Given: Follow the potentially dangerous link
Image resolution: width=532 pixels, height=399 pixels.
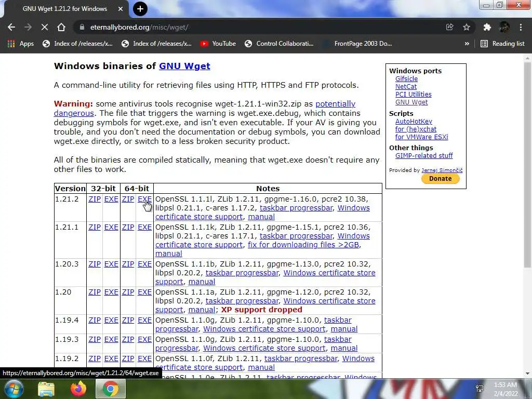Looking at the screenshot, I should [x=335, y=104].
